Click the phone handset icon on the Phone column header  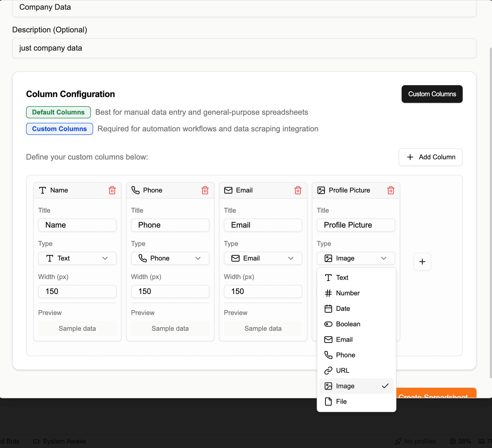(x=136, y=190)
